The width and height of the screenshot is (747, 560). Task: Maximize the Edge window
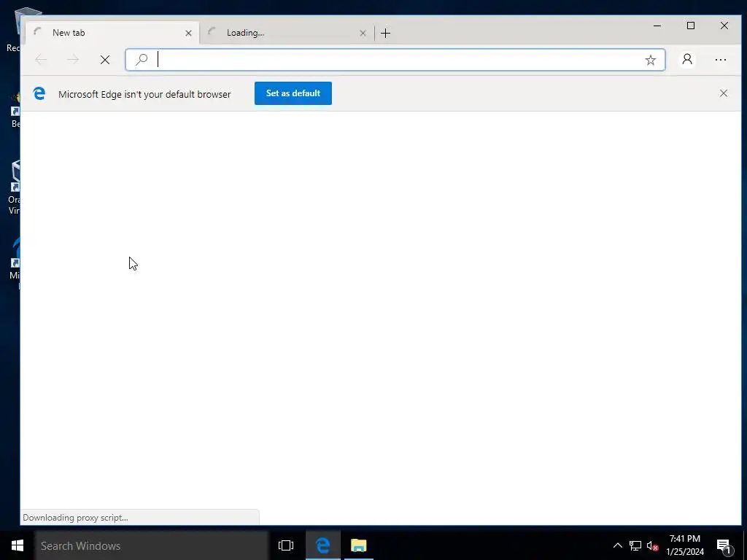pyautogui.click(x=690, y=26)
